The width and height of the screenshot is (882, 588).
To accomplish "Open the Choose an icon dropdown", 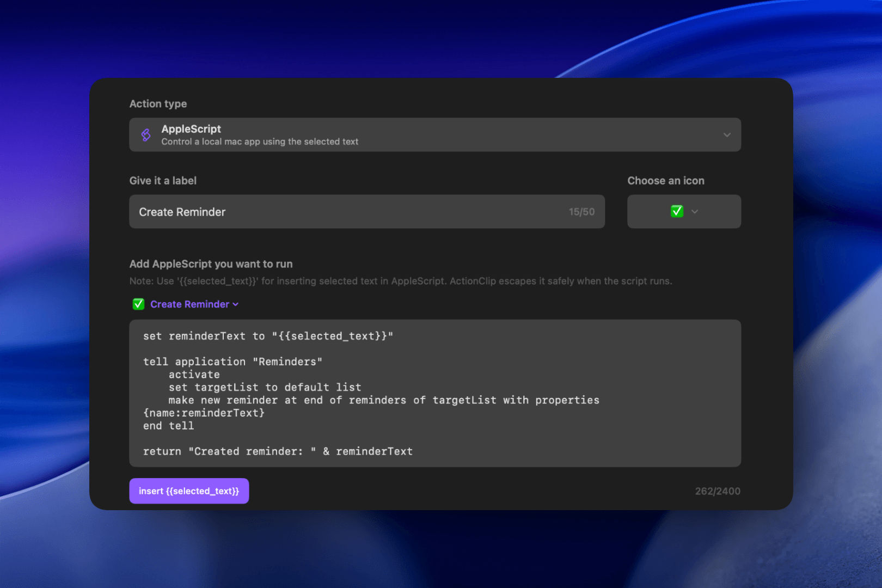I will 684,212.
